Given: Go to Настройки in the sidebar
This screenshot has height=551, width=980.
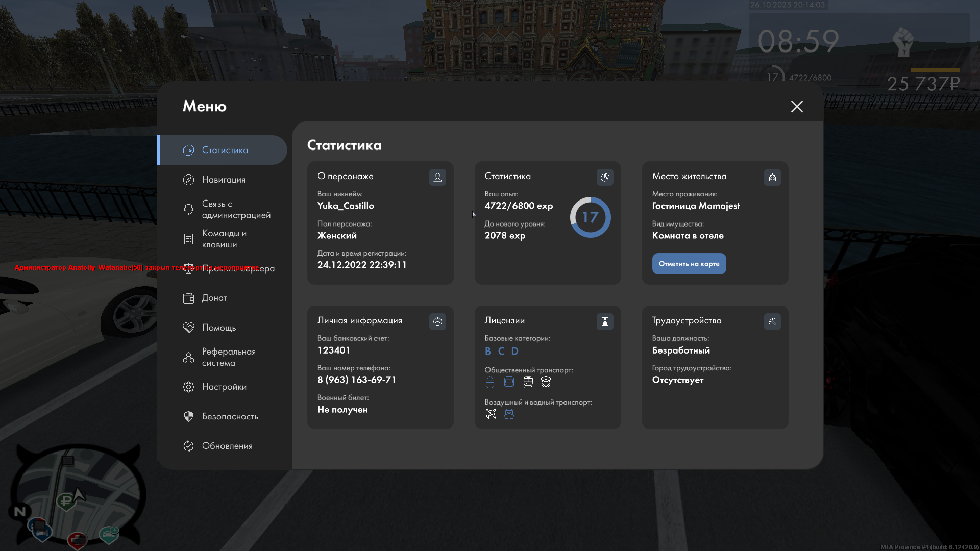Looking at the screenshot, I should pyautogui.click(x=224, y=387).
